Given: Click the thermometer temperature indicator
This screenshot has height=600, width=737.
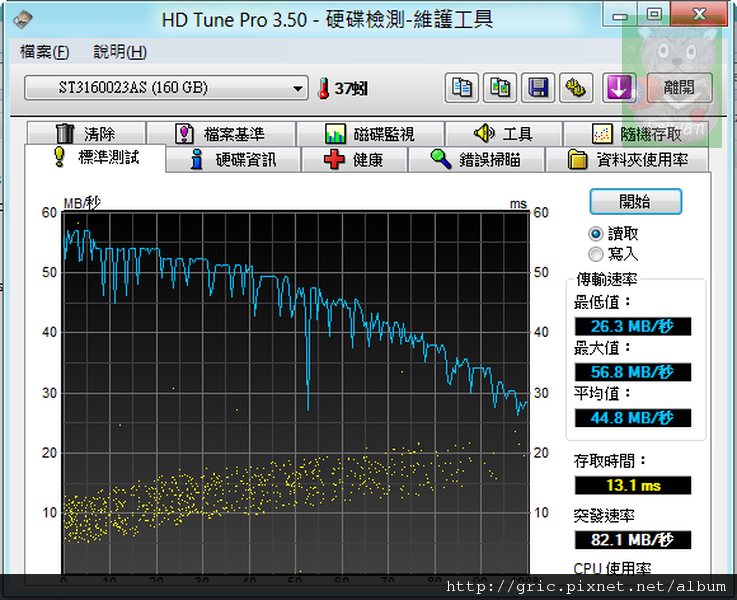Looking at the screenshot, I should pyautogui.click(x=323, y=89).
